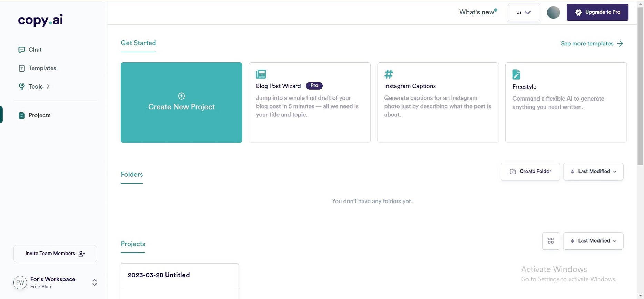Follow the See more templates link
The width and height of the screenshot is (644, 299).
(592, 44)
